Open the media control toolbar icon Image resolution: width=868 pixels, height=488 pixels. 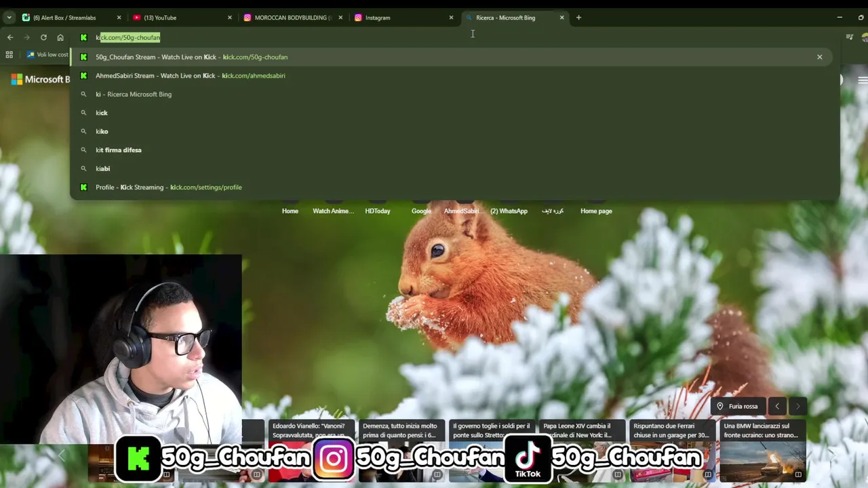[850, 37]
